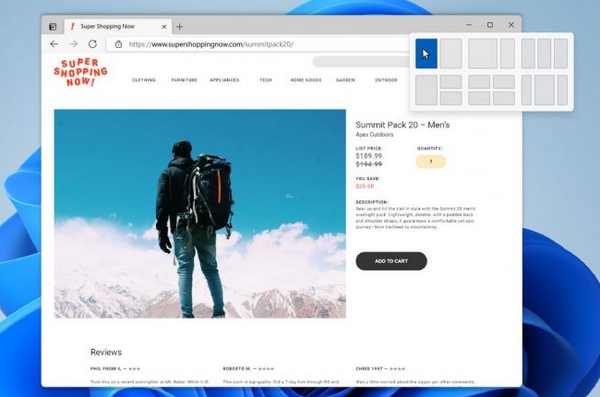The image size is (600, 397).
Task: Open the Garden category
Action: [346, 80]
